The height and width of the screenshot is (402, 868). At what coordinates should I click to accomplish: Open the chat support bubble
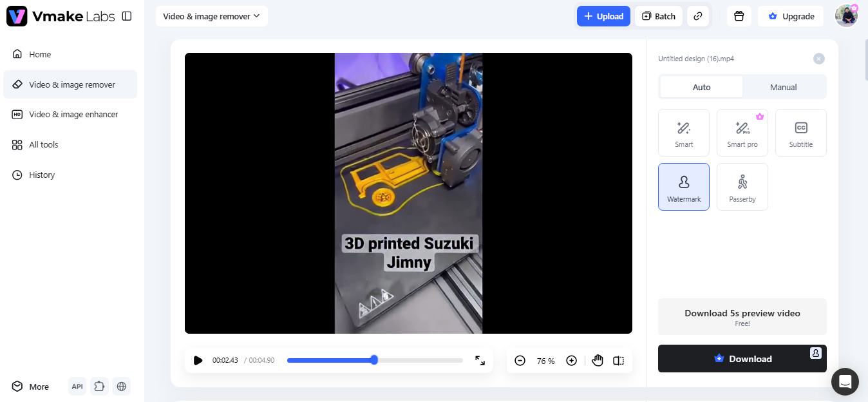tap(845, 381)
